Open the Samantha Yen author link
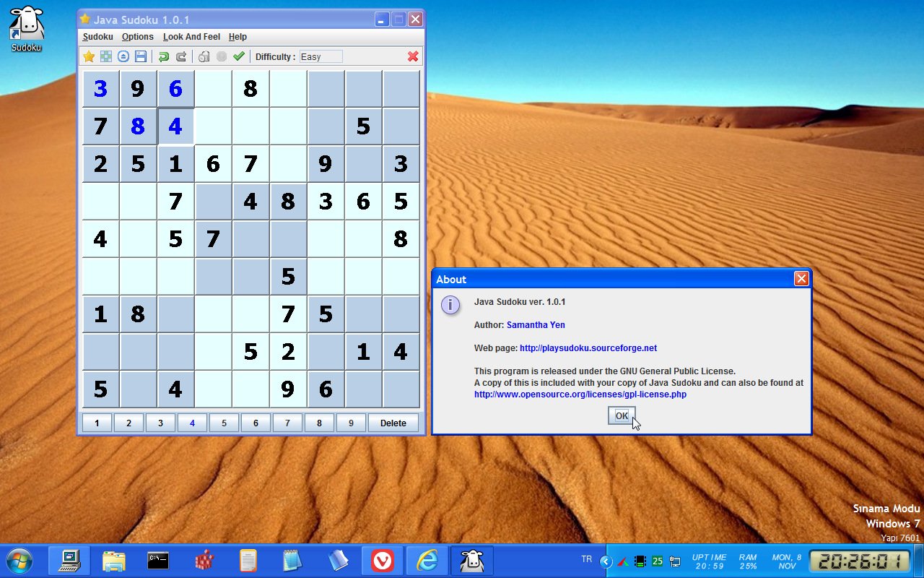This screenshot has width=924, height=578. [x=536, y=325]
